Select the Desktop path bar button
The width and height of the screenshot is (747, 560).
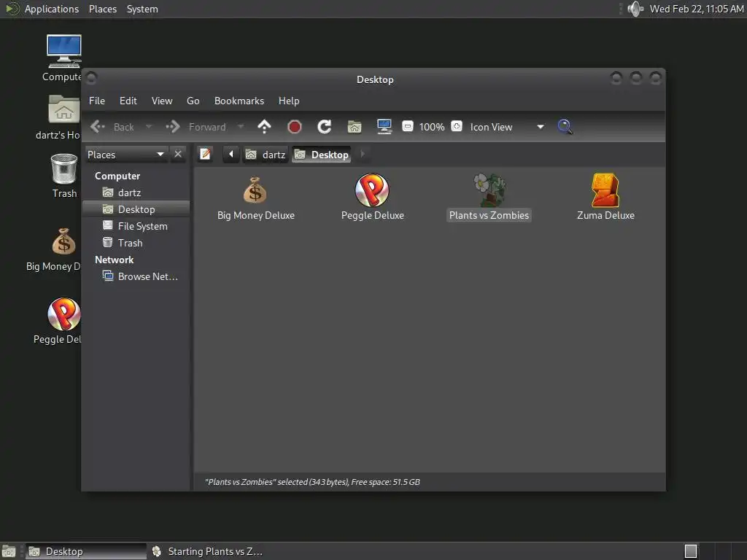321,155
